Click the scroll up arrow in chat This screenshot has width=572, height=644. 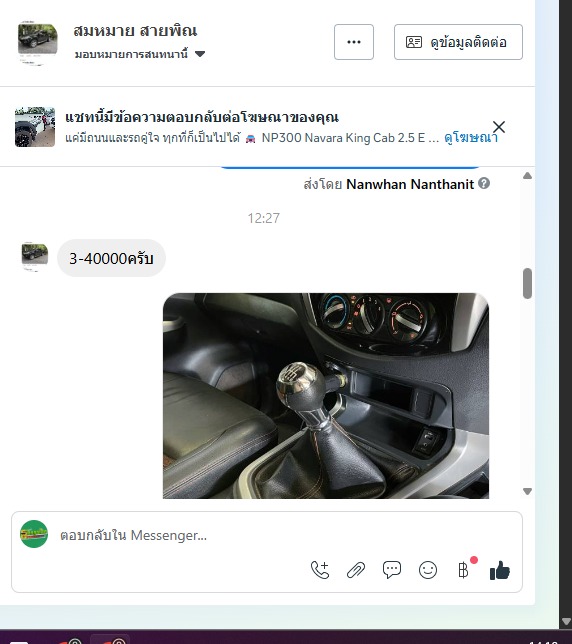[x=528, y=176]
